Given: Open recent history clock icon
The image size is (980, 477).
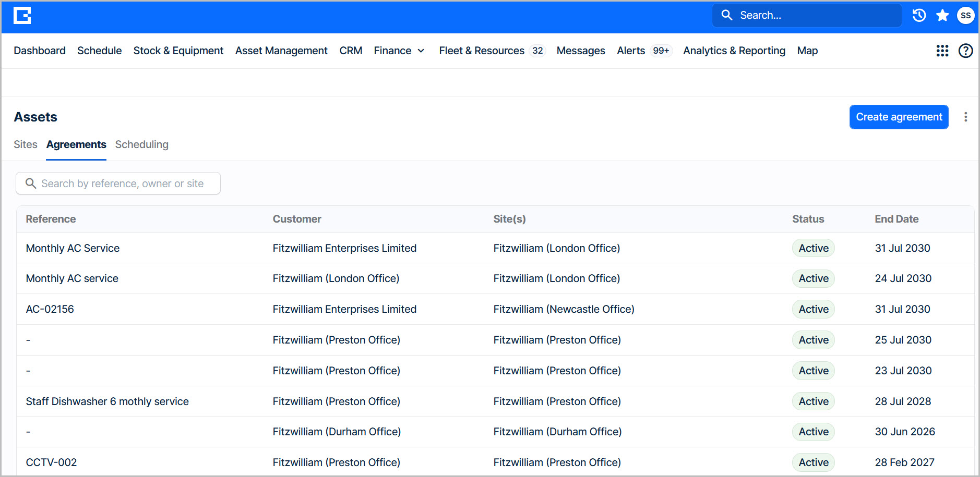Looking at the screenshot, I should [x=919, y=16].
